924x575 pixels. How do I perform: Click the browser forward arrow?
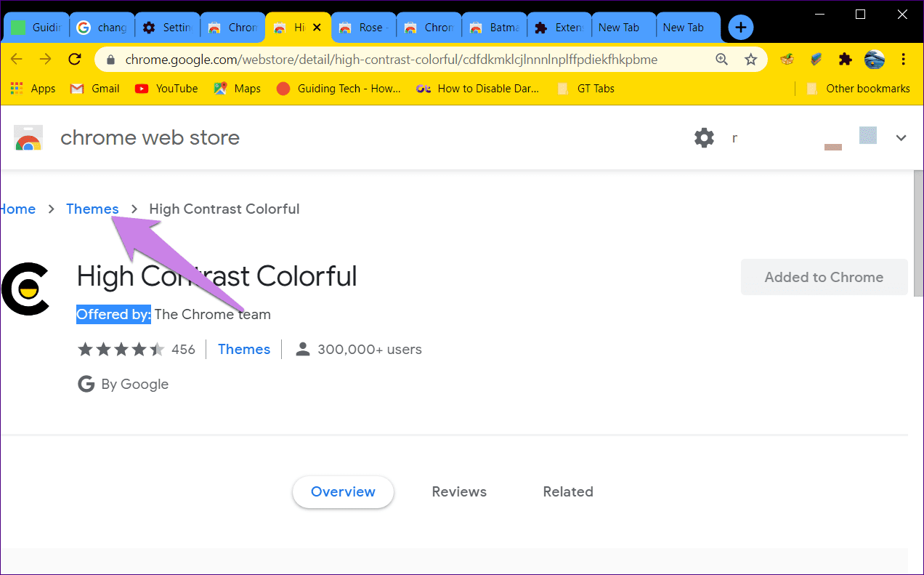coord(45,60)
